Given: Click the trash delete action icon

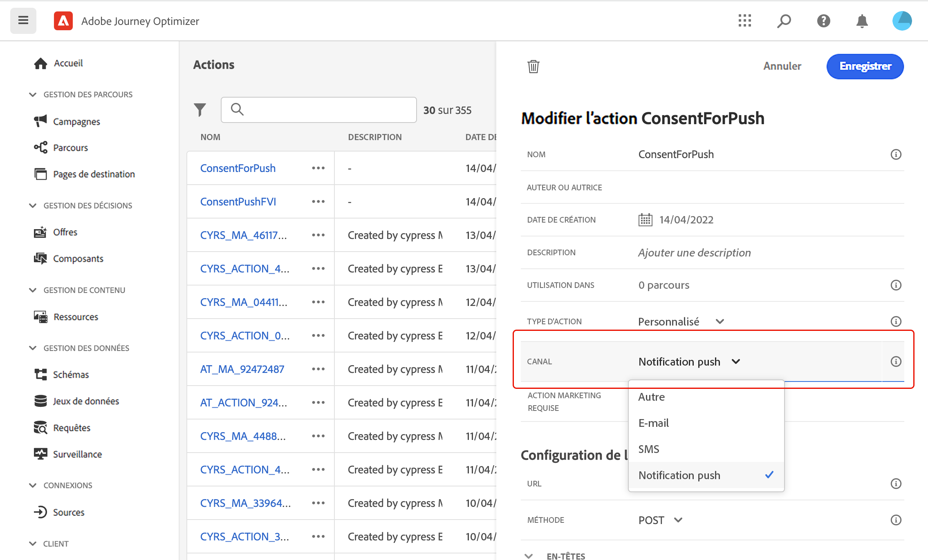Looking at the screenshot, I should (x=533, y=66).
